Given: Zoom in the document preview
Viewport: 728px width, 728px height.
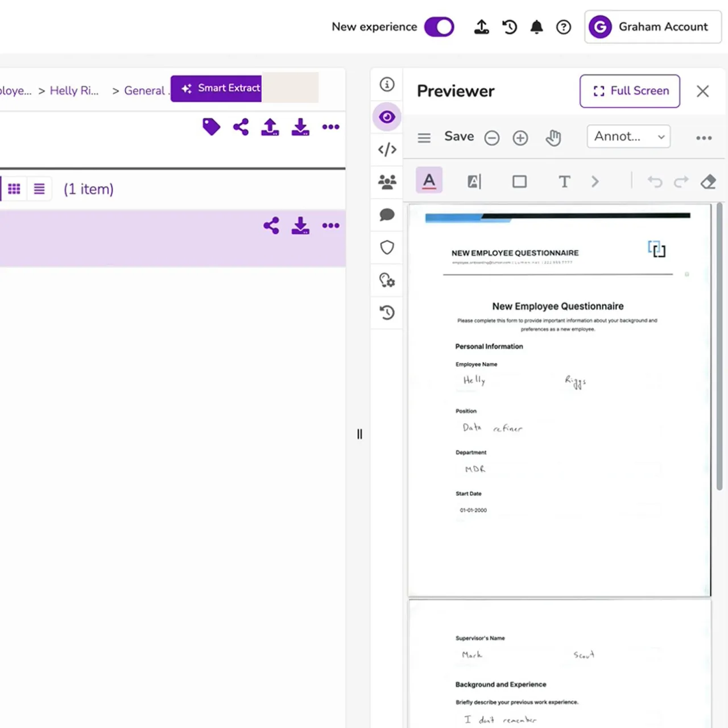Looking at the screenshot, I should click(x=520, y=138).
